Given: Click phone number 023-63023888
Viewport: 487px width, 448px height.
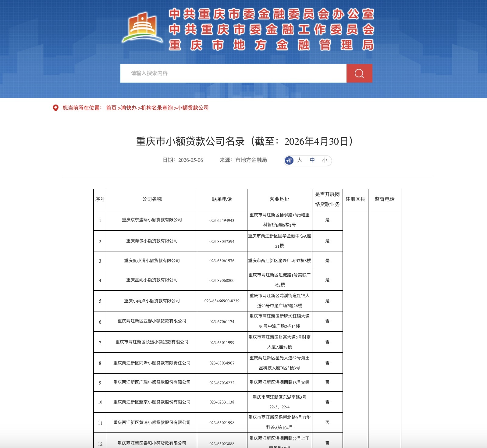Looking at the screenshot, I should 222,444.
